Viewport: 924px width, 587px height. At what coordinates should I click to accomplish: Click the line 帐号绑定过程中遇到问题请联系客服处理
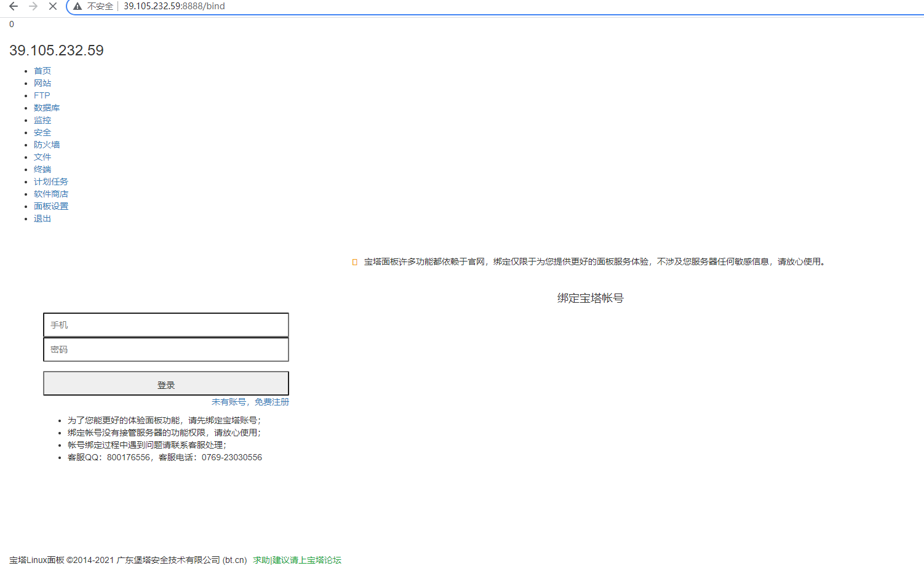[x=147, y=445]
